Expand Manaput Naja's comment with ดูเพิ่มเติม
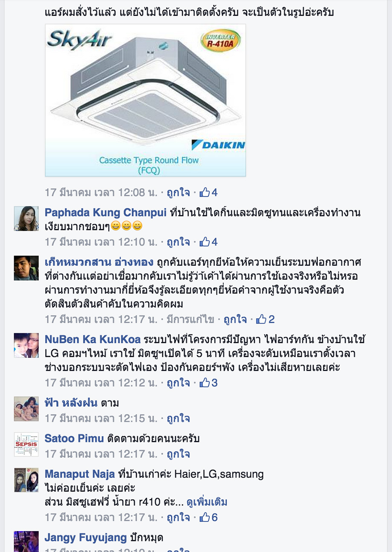This screenshot has width=392, height=552. coord(207,502)
